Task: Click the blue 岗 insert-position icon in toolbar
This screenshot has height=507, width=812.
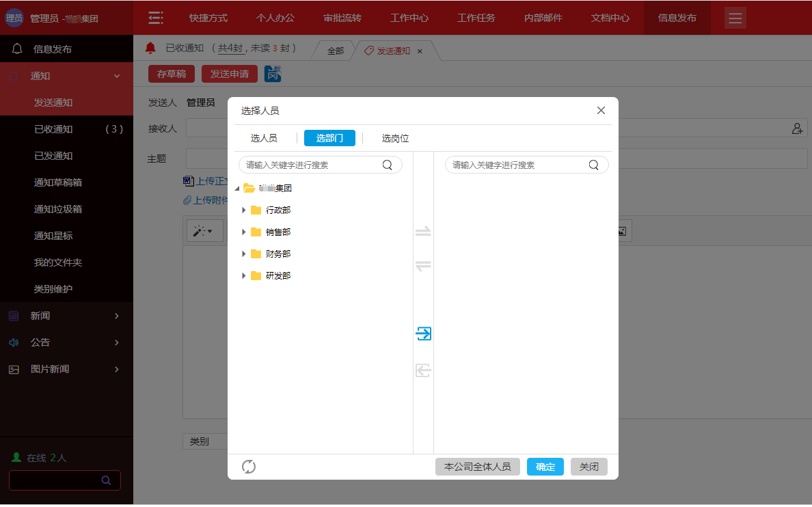Action: (x=273, y=73)
